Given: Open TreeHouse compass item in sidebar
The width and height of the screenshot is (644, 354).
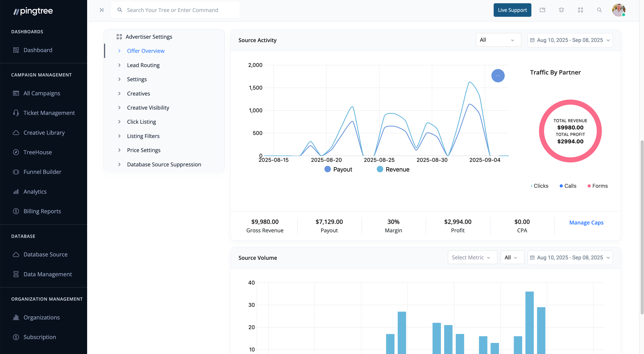Looking at the screenshot, I should point(38,152).
